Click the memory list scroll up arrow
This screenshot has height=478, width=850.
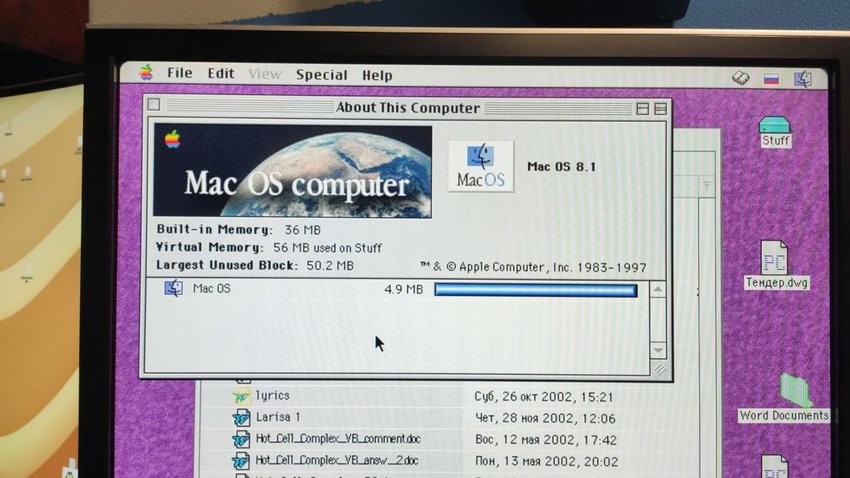pyautogui.click(x=658, y=290)
